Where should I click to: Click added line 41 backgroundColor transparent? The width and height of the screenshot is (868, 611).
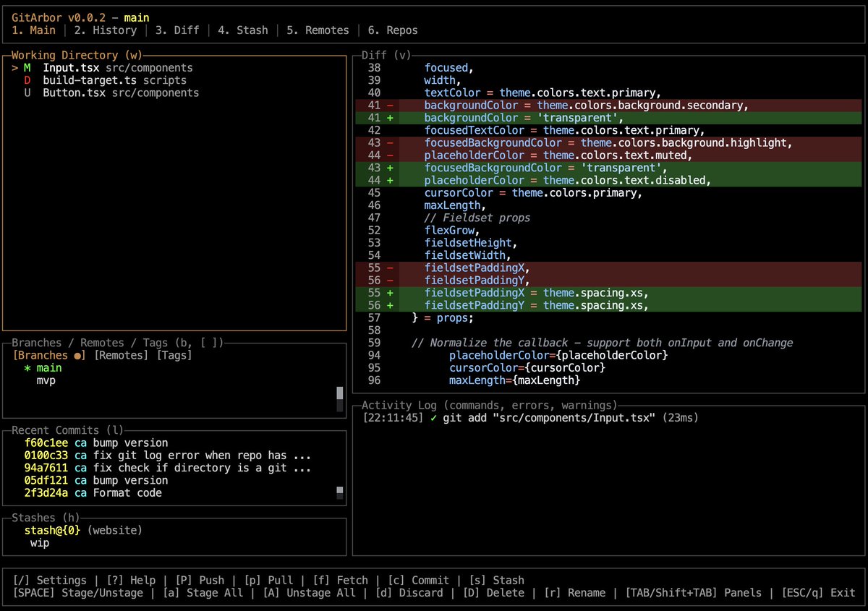[x=609, y=118]
